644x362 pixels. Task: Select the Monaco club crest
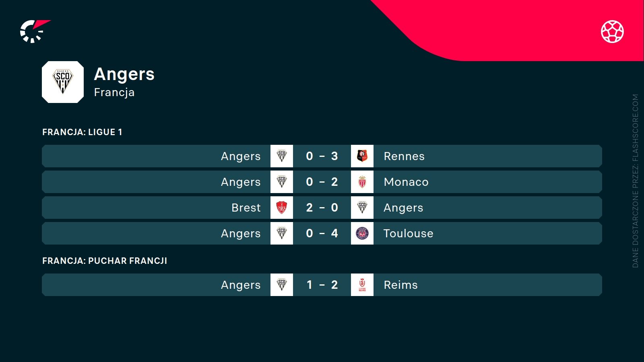[362, 182]
